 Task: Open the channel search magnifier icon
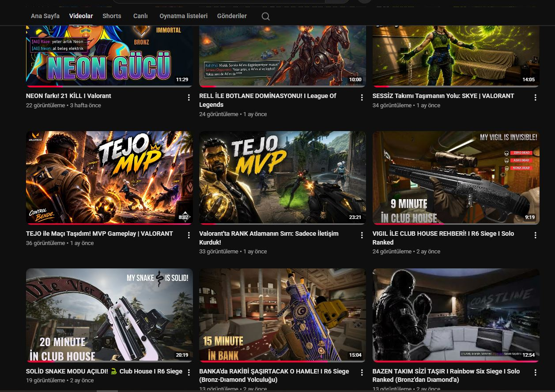[265, 16]
